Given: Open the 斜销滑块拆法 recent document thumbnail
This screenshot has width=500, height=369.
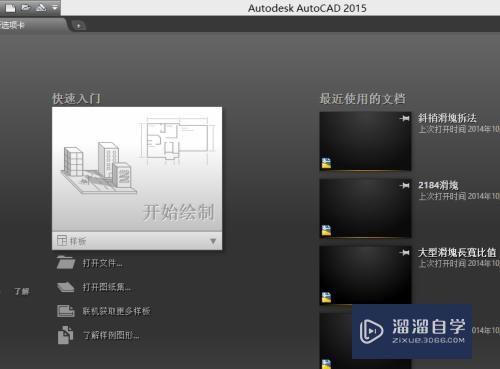Looking at the screenshot, I should tap(365, 141).
